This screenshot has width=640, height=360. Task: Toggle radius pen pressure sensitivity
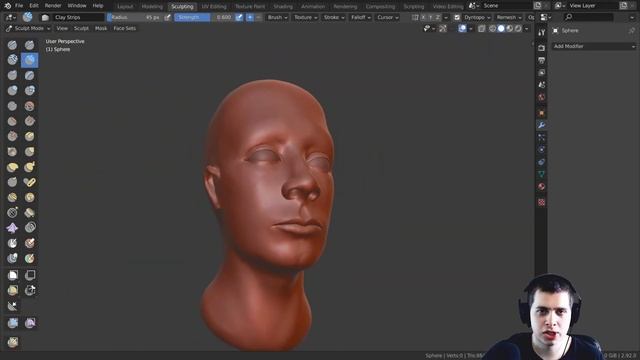pos(167,17)
